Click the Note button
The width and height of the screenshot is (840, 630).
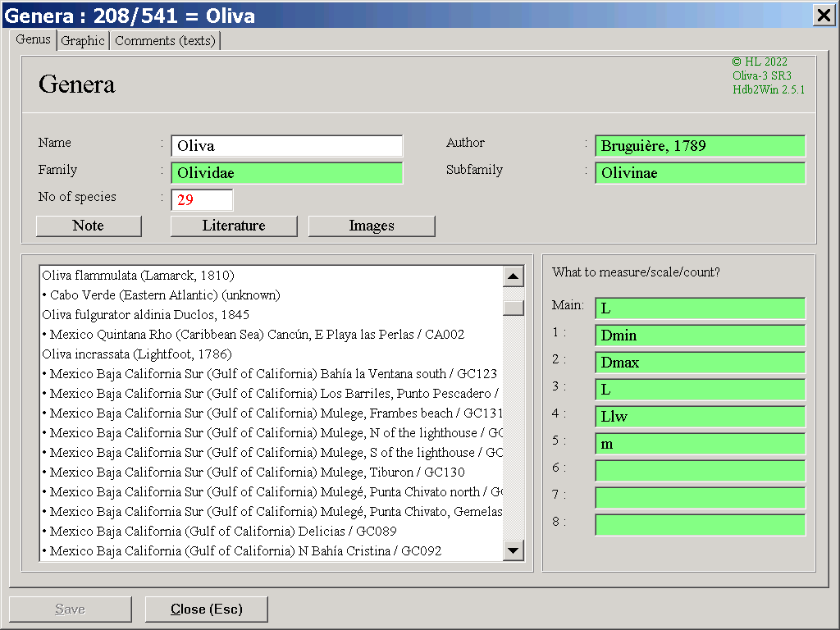89,226
